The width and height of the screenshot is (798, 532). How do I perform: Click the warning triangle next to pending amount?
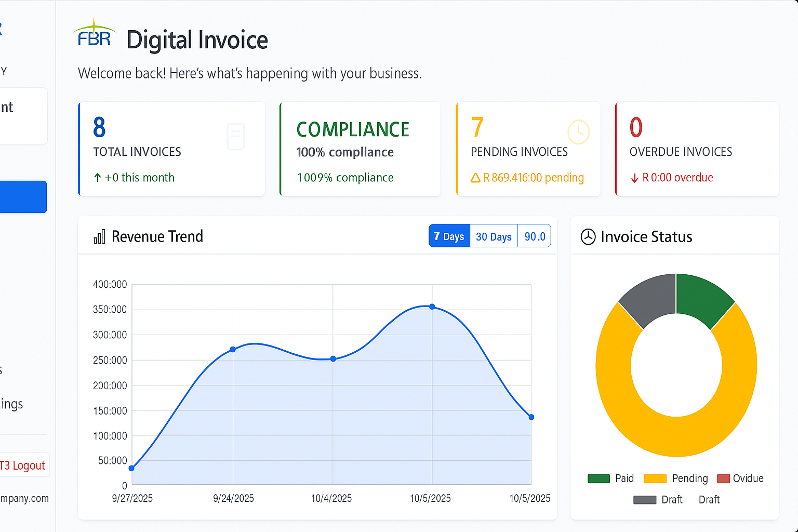tap(475, 178)
